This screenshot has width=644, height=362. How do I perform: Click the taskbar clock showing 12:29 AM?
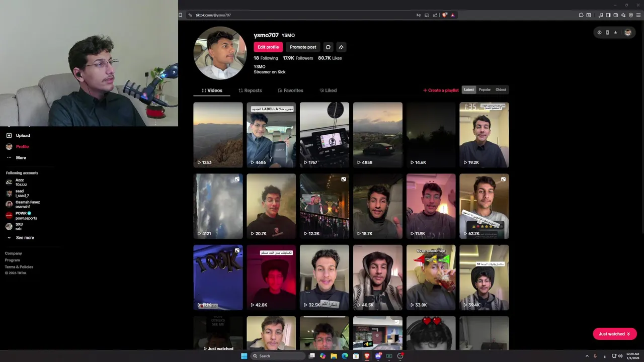pos(633,356)
